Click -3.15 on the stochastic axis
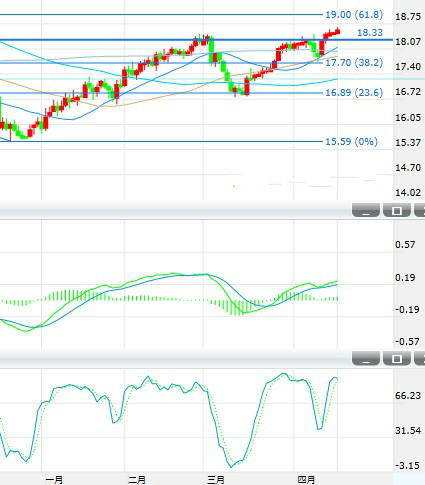The image size is (425, 485). tap(407, 465)
